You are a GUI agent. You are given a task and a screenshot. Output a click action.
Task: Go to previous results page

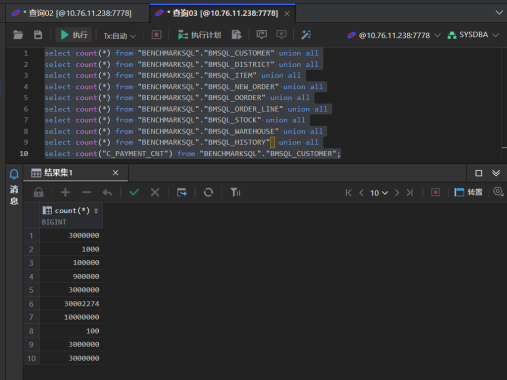pyautogui.click(x=361, y=193)
